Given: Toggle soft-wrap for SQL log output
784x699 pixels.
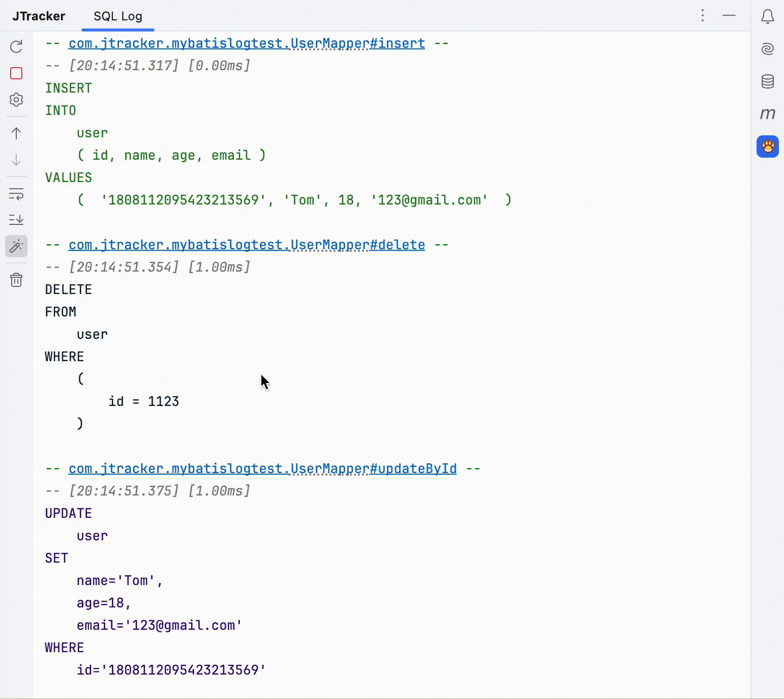Looking at the screenshot, I should pos(16,194).
